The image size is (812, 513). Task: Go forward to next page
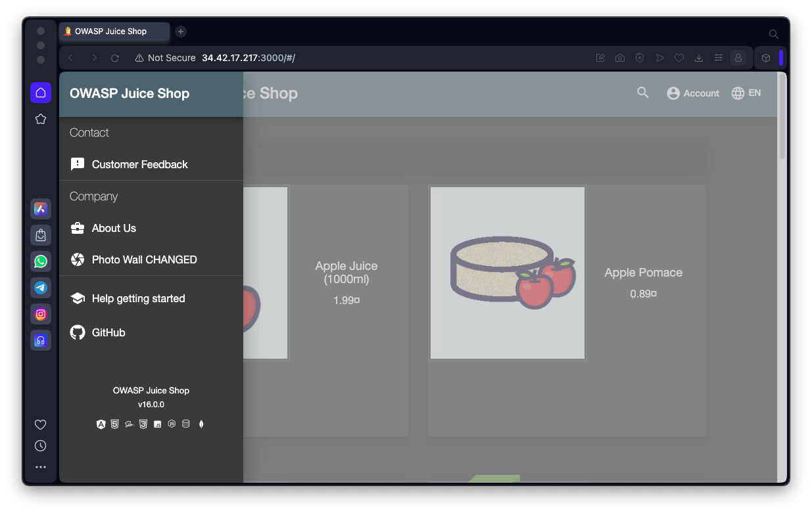pos(94,58)
